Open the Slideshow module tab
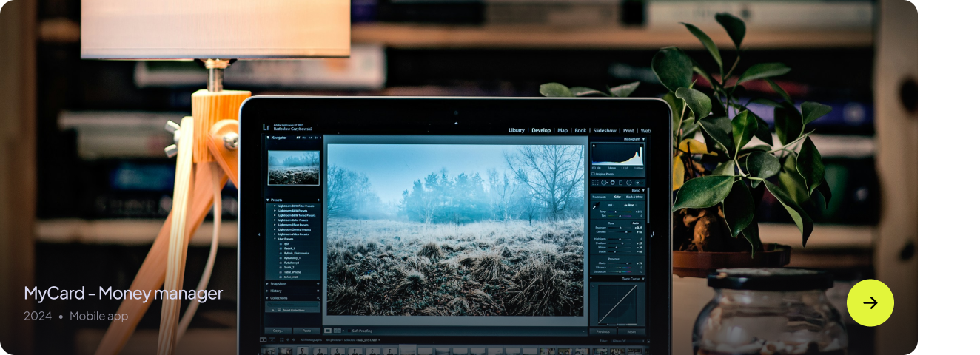The width and height of the screenshot is (980, 355). 605,130
